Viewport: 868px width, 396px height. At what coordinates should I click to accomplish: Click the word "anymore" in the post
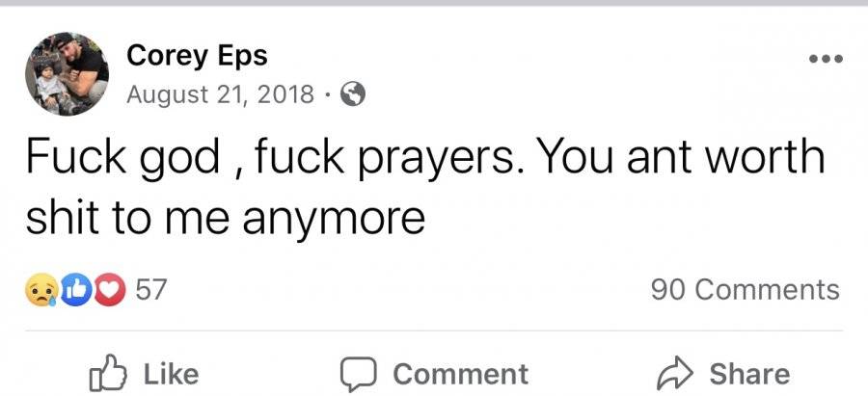click(334, 220)
